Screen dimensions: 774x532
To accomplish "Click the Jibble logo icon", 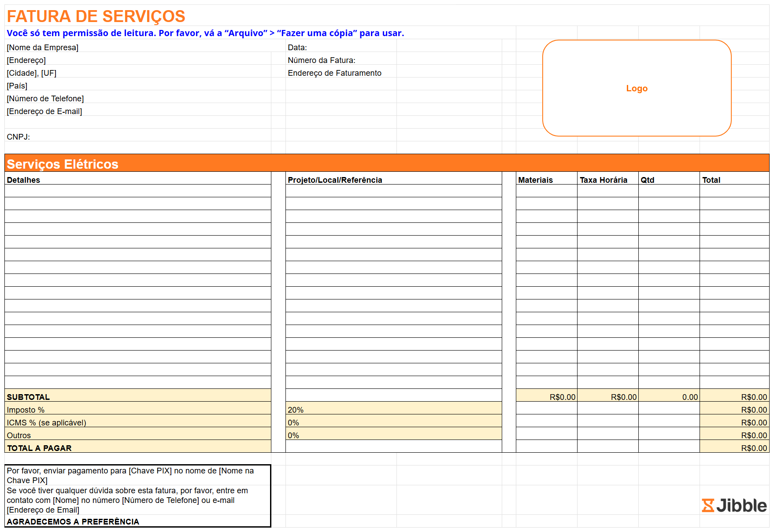I will pos(707,506).
